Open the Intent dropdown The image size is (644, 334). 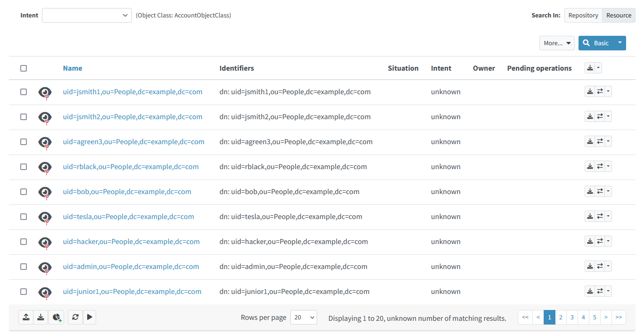coord(87,15)
